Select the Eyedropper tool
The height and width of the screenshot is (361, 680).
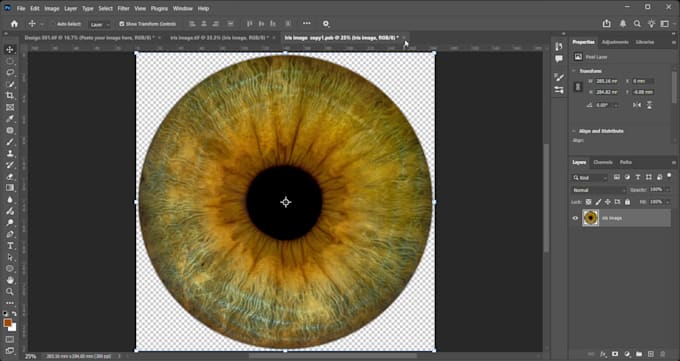(10, 119)
